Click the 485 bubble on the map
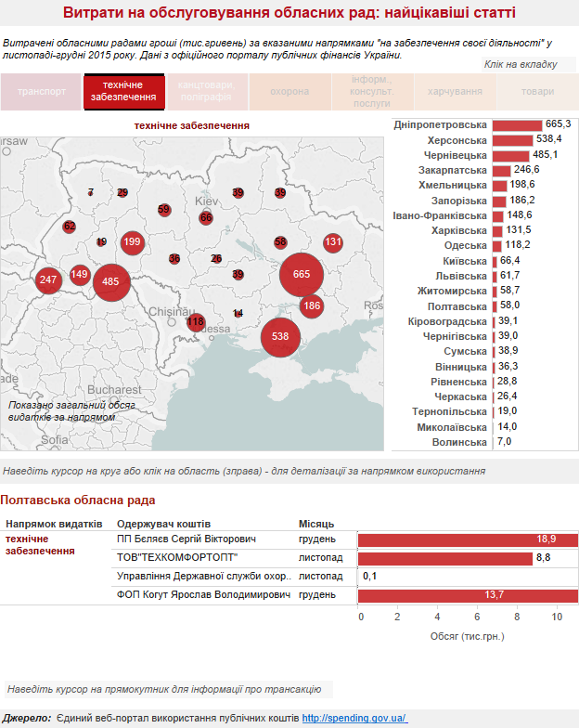 [x=112, y=280]
